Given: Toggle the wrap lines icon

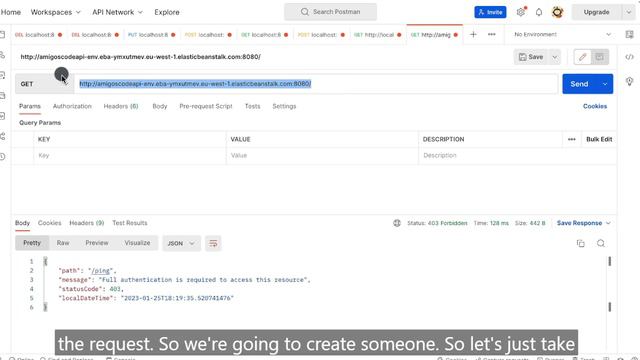Looking at the screenshot, I should pos(213,243).
